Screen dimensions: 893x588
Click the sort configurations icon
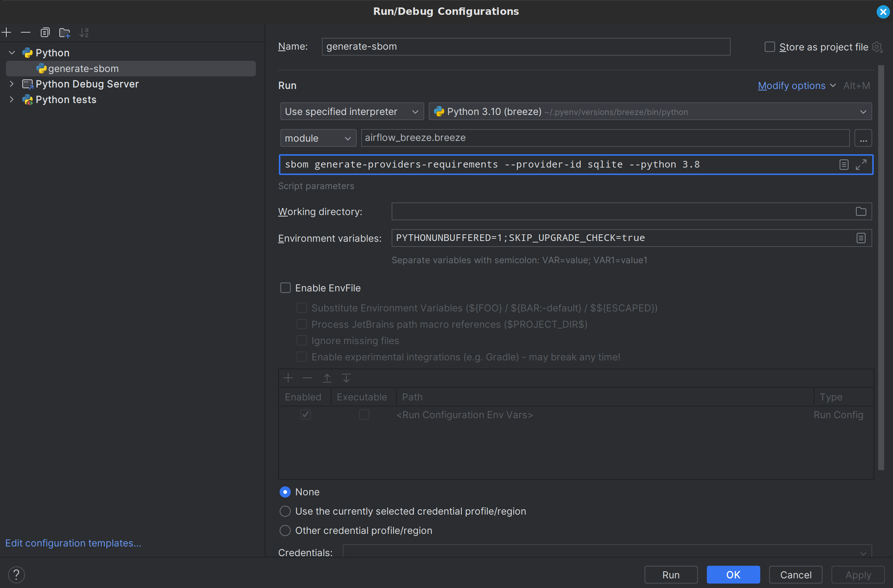85,32
